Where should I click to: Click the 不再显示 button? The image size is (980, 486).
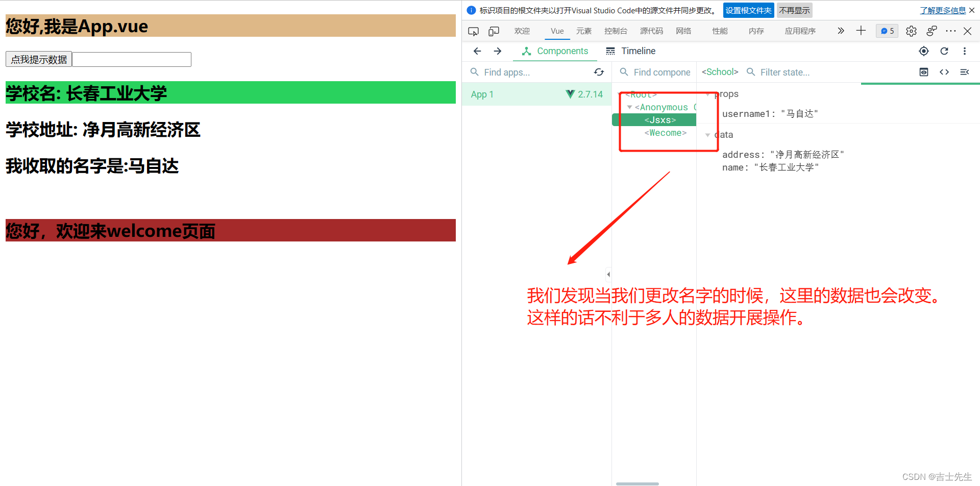pos(794,10)
